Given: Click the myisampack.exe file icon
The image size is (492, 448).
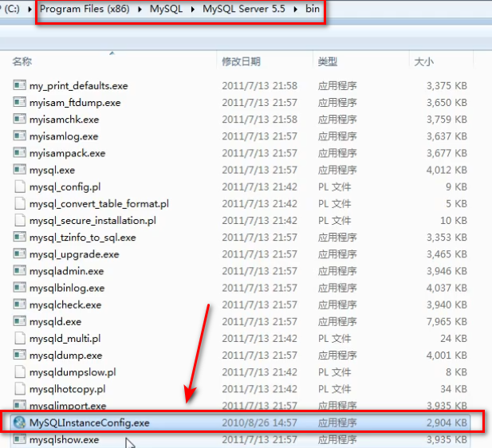Looking at the screenshot, I should tap(19, 153).
